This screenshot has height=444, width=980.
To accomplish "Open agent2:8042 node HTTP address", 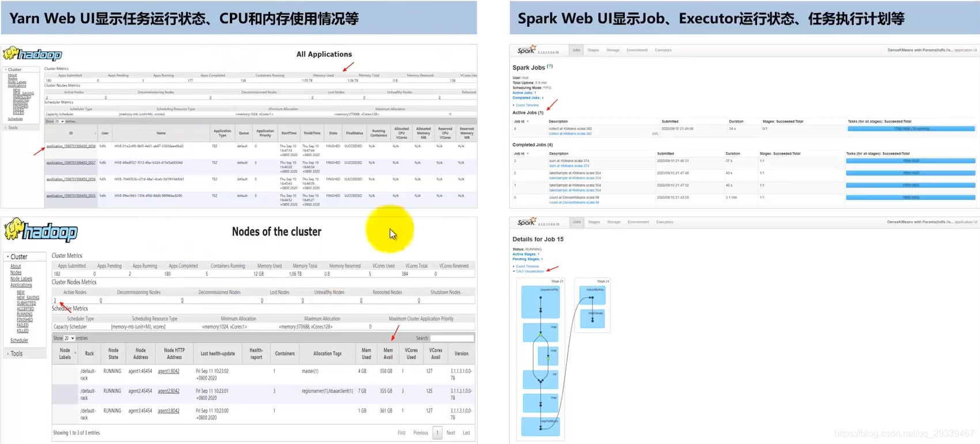I will click(x=169, y=391).
